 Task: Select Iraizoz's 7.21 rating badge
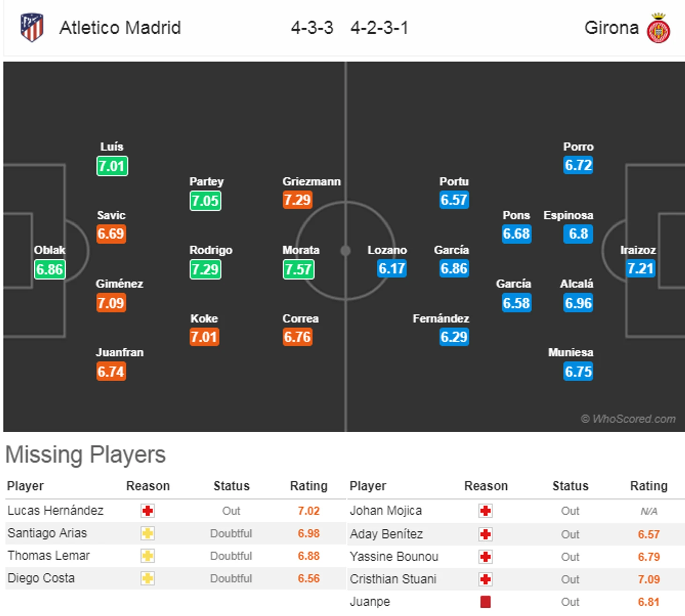pos(640,269)
